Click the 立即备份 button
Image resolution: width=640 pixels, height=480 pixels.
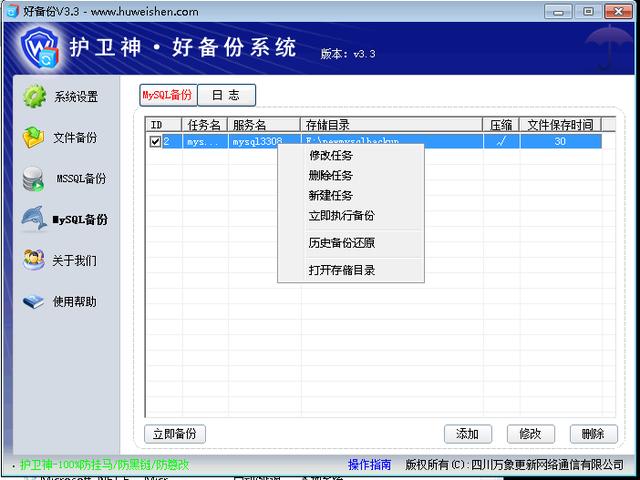[x=175, y=433]
